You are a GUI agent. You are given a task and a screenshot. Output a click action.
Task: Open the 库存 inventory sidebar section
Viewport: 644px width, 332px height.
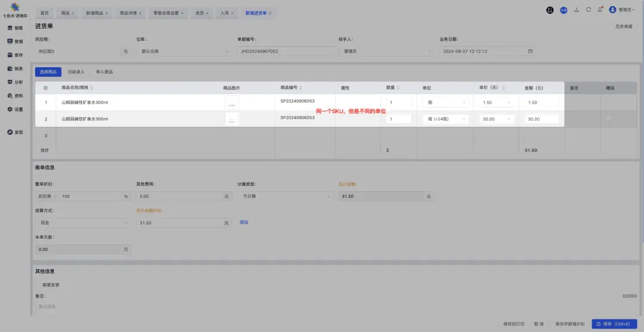[x=15, y=55]
